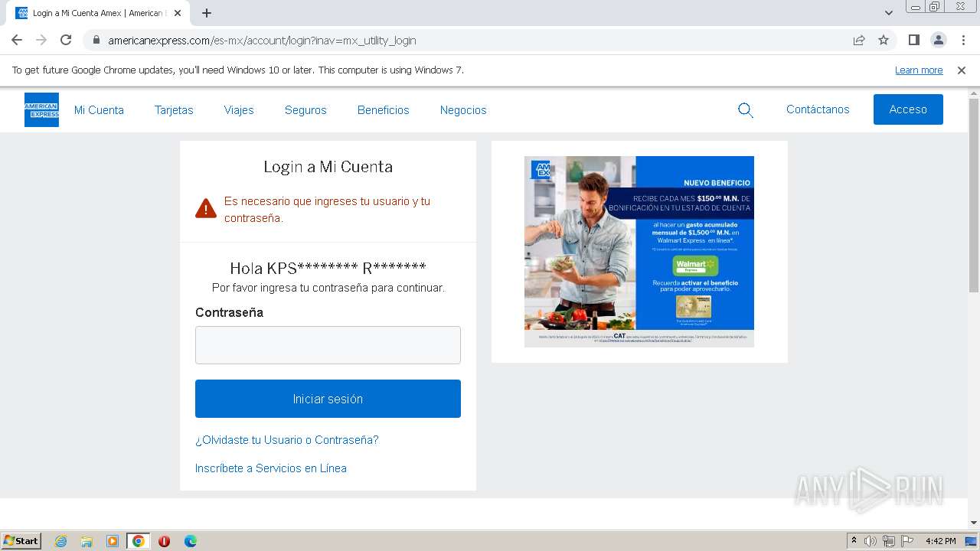Click the Iniciar sesión button

click(328, 399)
